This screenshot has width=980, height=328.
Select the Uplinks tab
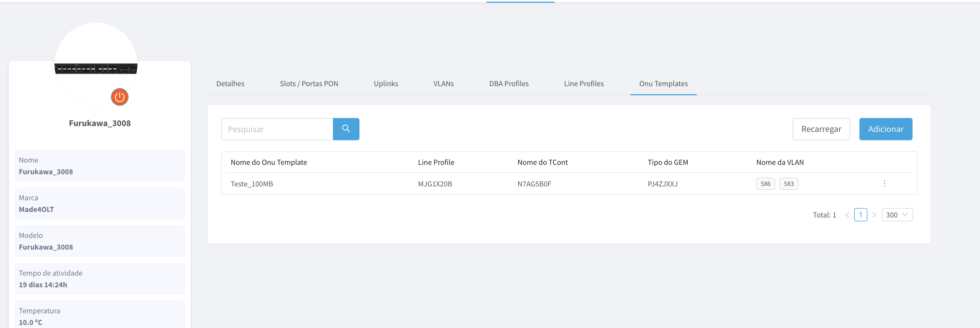pyautogui.click(x=385, y=83)
